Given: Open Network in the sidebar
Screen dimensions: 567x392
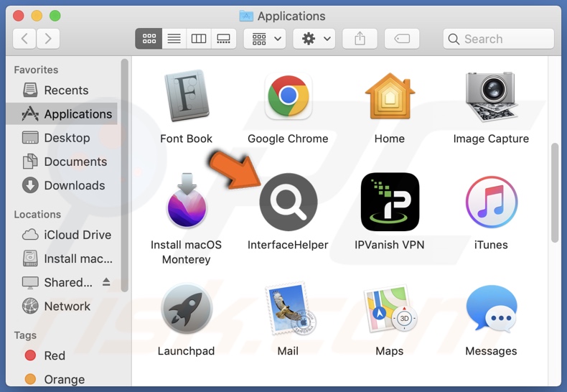Looking at the screenshot, I should (62, 307).
